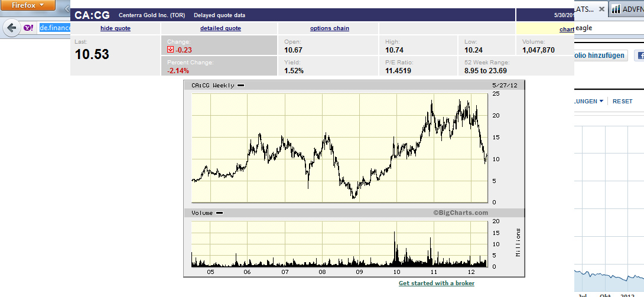Click 'Centerra Gold Inc. (TOR)' company name
644x297 pixels.
[152, 15]
